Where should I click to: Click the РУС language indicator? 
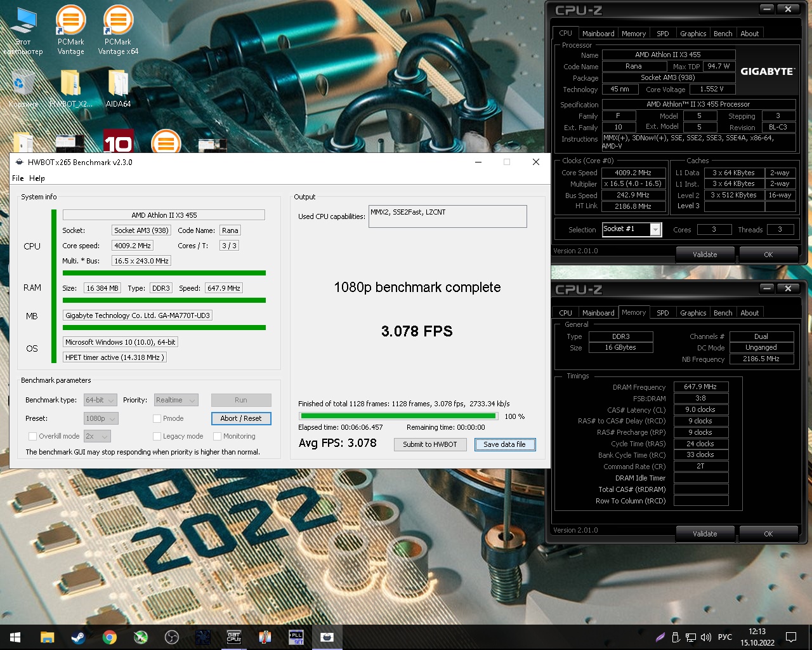click(725, 637)
